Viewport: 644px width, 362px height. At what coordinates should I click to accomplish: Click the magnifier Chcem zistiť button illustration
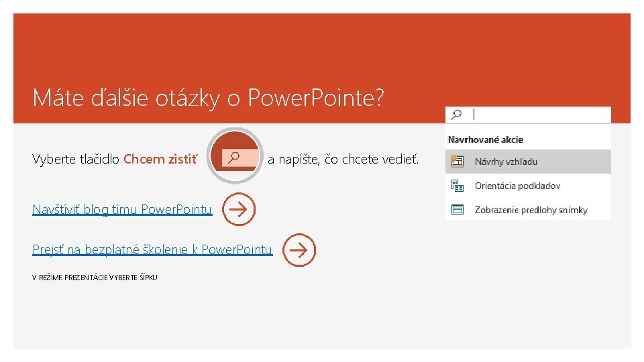point(235,156)
